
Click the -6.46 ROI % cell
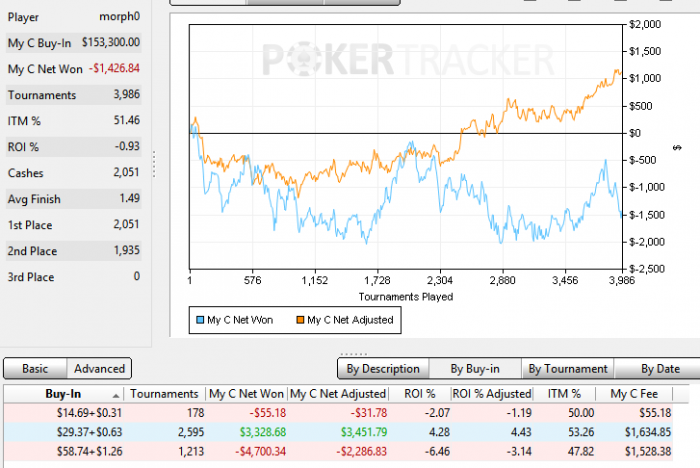click(x=437, y=451)
